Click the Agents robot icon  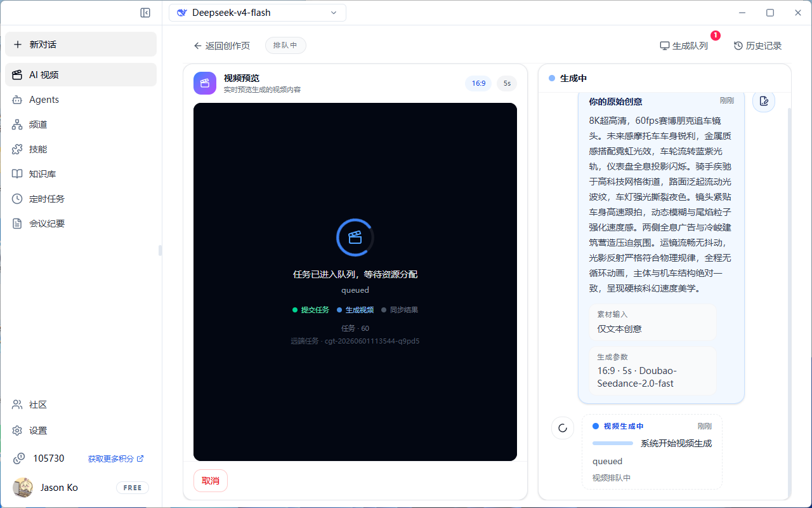tap(18, 100)
